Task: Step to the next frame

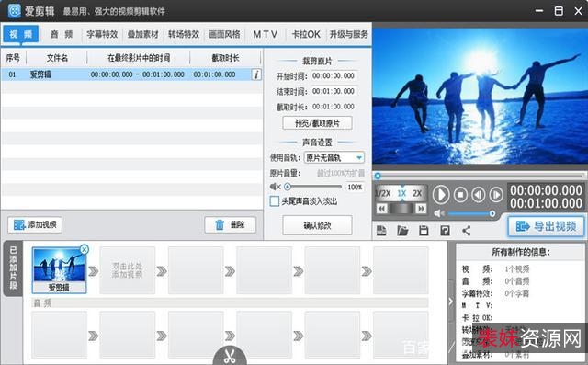Action: pyautogui.click(x=496, y=195)
